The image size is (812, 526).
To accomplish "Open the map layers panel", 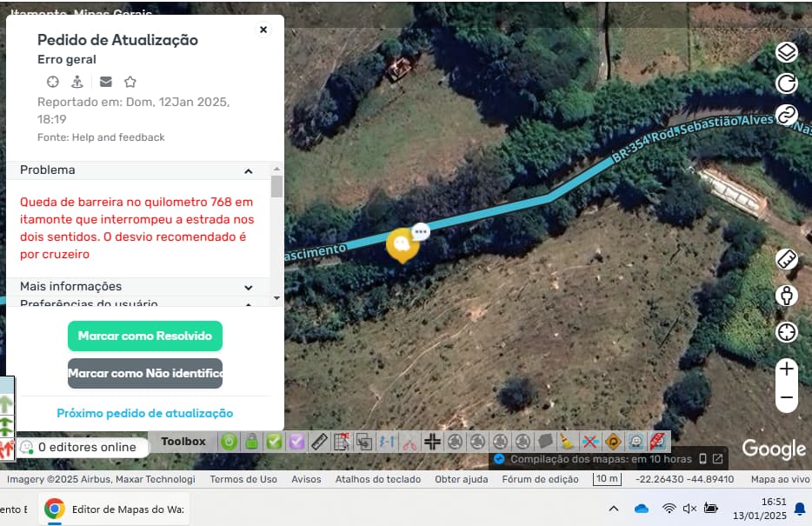I will click(786, 52).
